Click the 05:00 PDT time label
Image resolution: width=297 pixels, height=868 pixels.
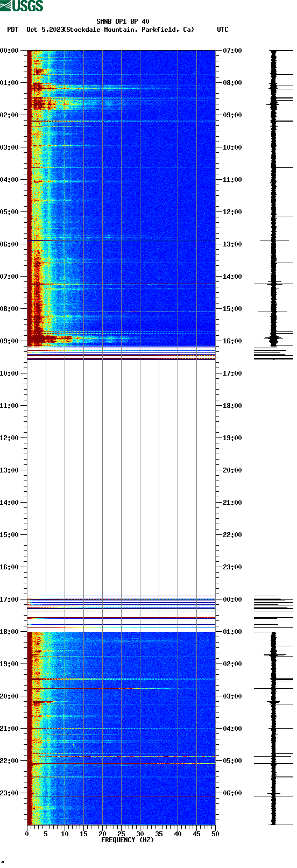pos(10,212)
